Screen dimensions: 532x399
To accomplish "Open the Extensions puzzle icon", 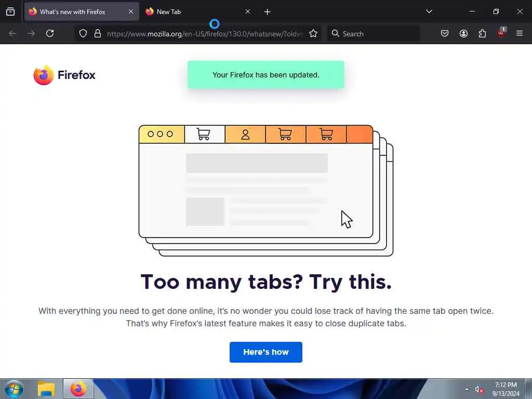I will tap(482, 34).
